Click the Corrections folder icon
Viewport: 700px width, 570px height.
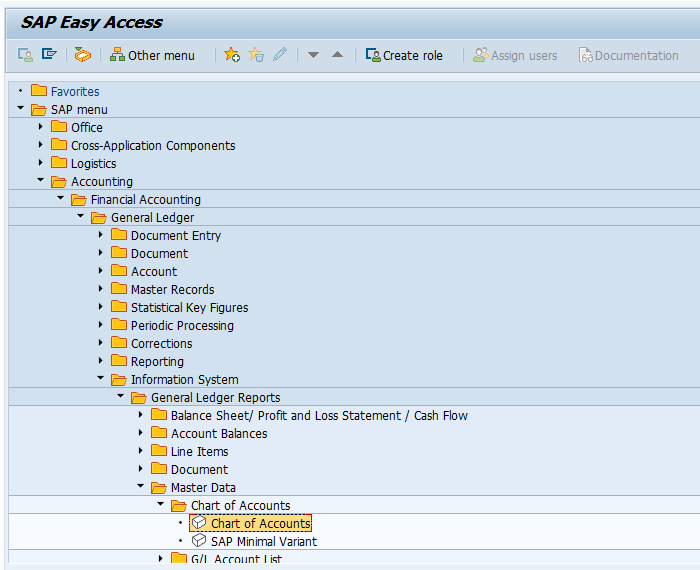(x=119, y=342)
